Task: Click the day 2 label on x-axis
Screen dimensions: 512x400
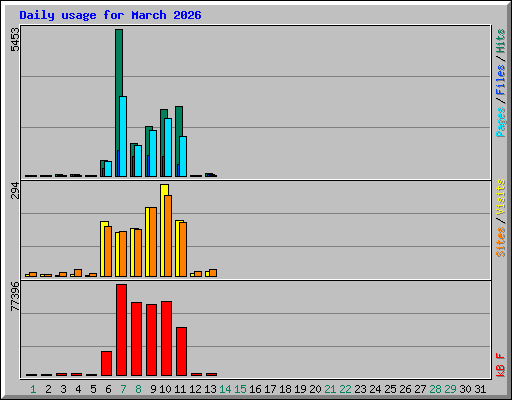Action: 48,389
